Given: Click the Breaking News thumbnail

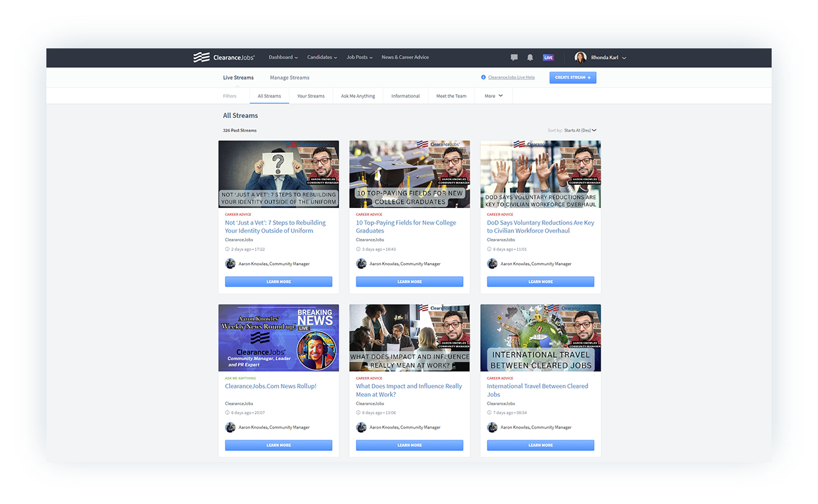Looking at the screenshot, I should [x=279, y=338].
